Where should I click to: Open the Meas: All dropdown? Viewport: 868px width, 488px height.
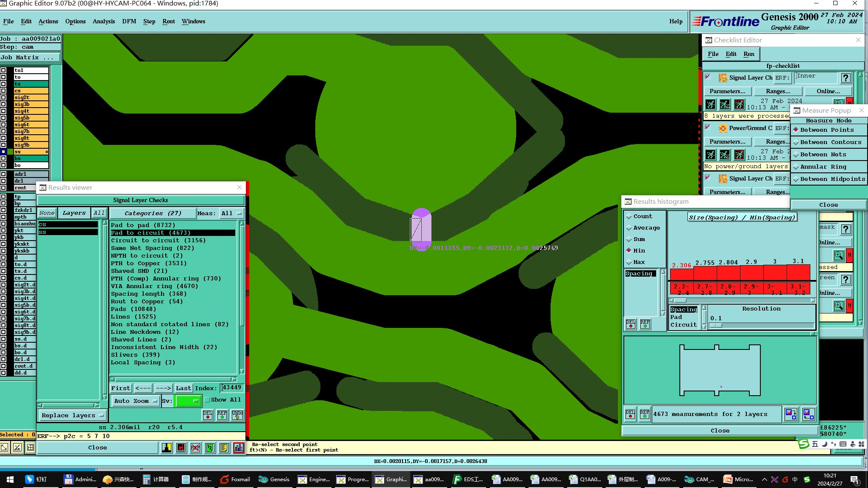[x=231, y=213]
